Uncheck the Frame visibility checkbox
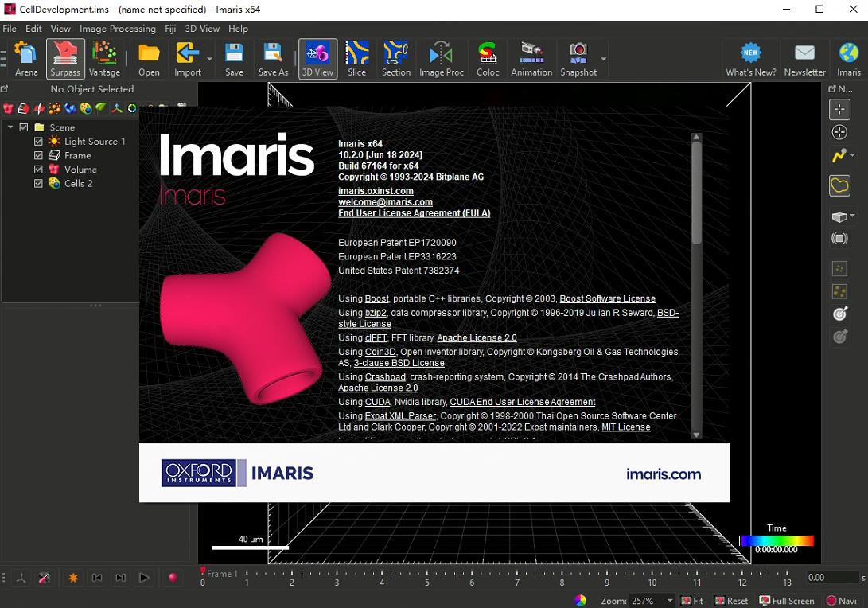Viewport: 868px width, 608px height. pyautogui.click(x=38, y=155)
